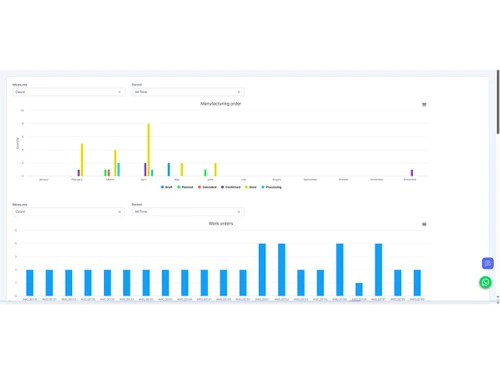Expand Measures dropdown above Work orders chart
The height and width of the screenshot is (375, 500).
click(69, 212)
